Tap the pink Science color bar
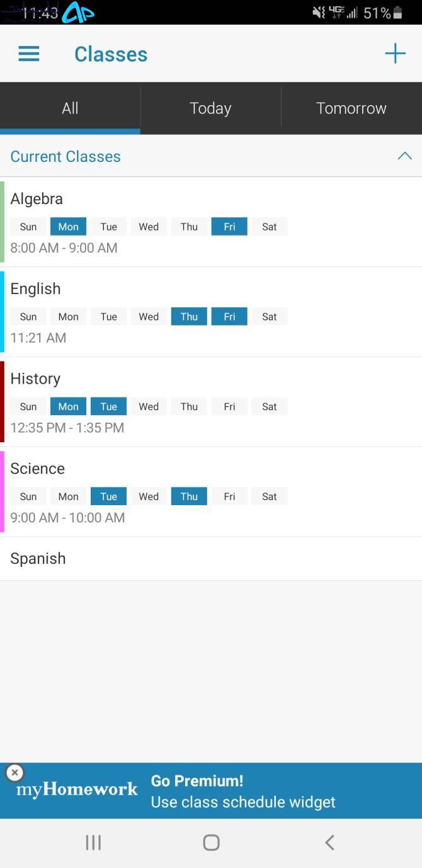 point(2,491)
